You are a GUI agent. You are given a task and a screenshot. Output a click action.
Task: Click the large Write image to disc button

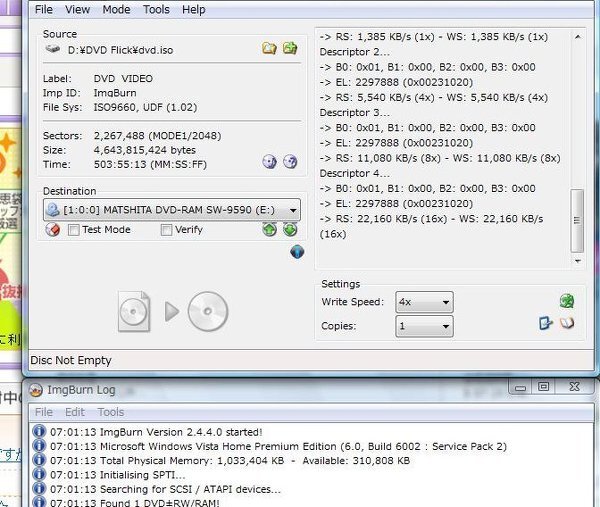point(173,311)
